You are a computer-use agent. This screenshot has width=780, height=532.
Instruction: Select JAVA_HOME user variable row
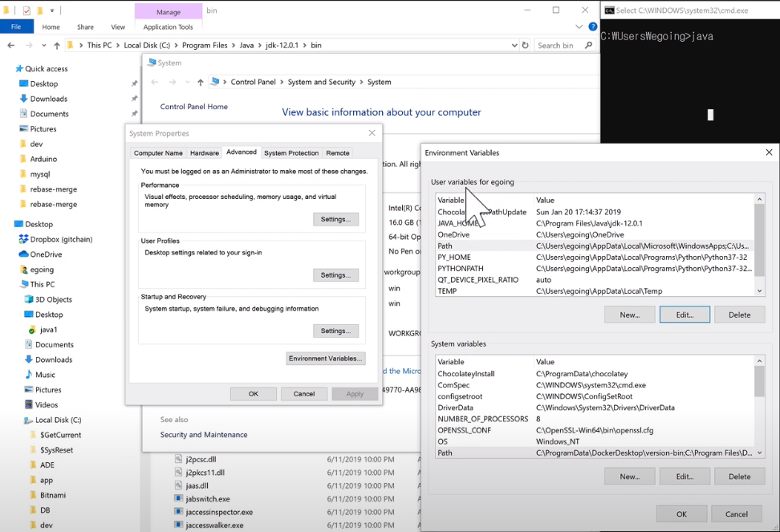(595, 223)
